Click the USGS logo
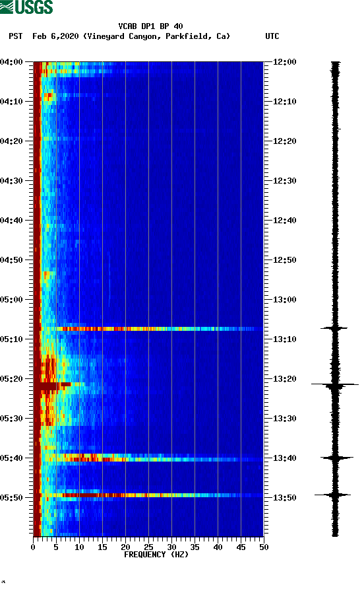Viewport: 364px width, 589px height. [26, 7]
